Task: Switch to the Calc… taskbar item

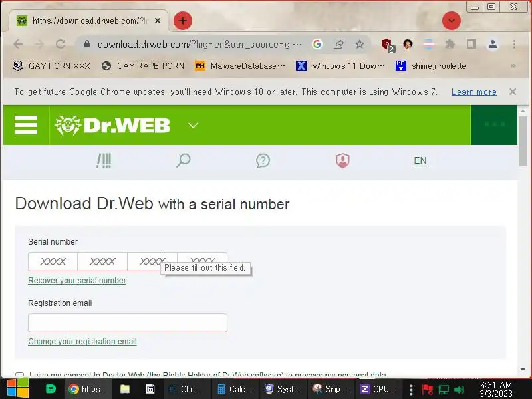Action: pos(235,389)
